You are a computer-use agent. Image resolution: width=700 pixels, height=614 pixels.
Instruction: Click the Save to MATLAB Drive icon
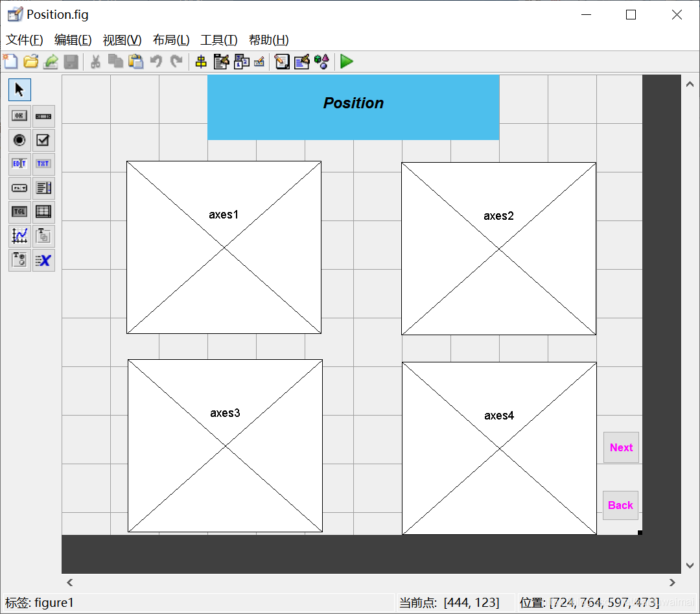tap(51, 62)
